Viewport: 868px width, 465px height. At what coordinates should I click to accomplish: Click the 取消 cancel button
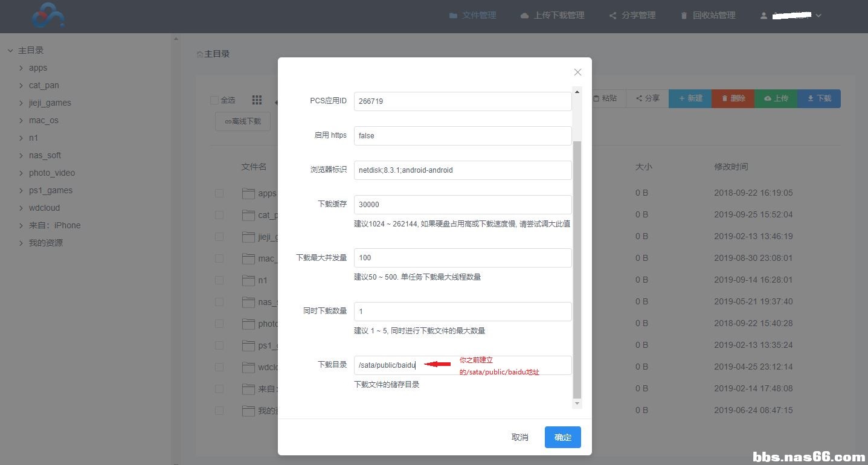point(519,437)
